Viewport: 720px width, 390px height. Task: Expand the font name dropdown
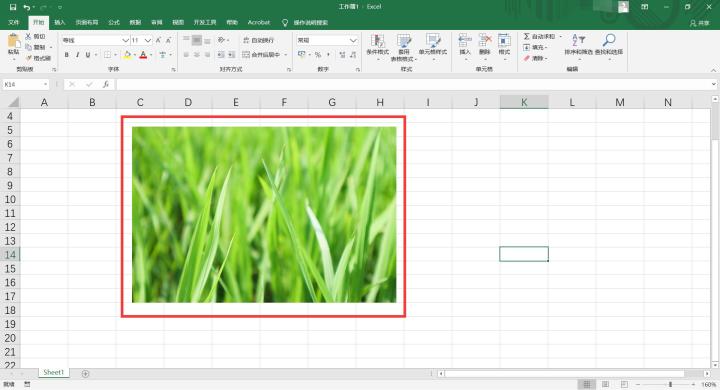point(125,40)
